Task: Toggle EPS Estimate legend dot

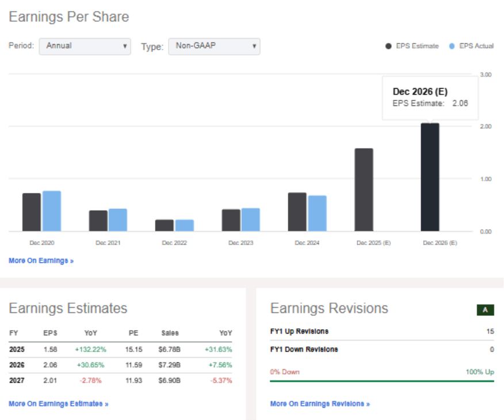Action: click(388, 46)
